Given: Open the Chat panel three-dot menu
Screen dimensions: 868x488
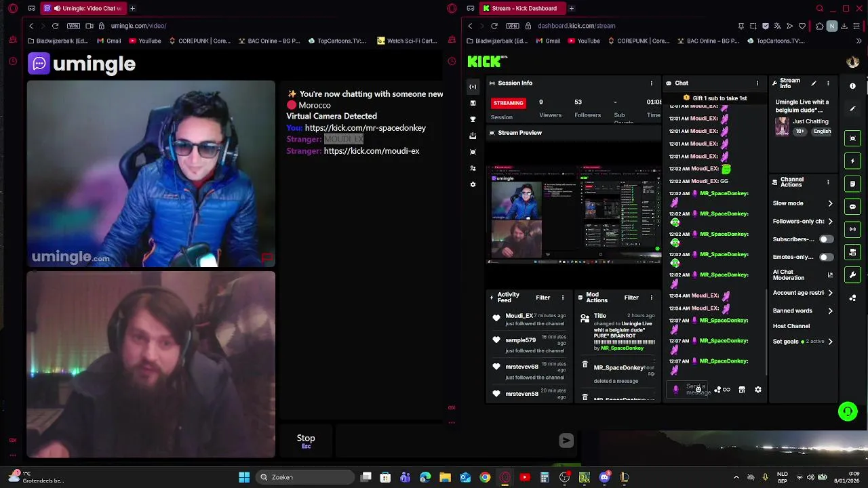Looking at the screenshot, I should [x=757, y=83].
